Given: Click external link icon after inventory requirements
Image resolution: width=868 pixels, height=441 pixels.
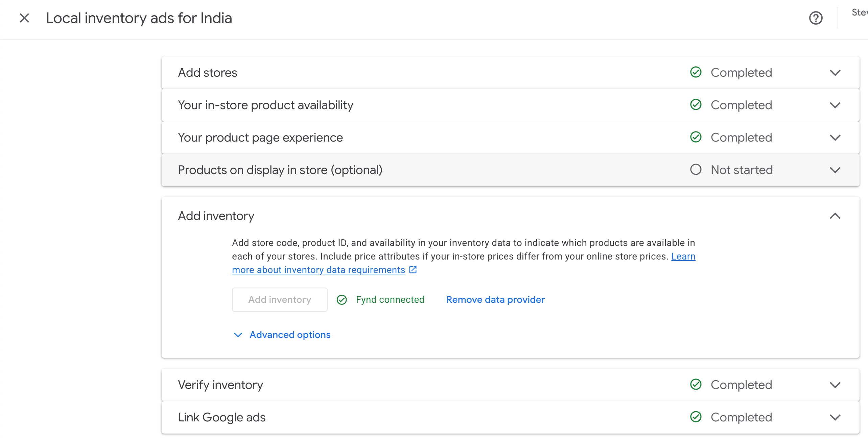Looking at the screenshot, I should tap(413, 270).
